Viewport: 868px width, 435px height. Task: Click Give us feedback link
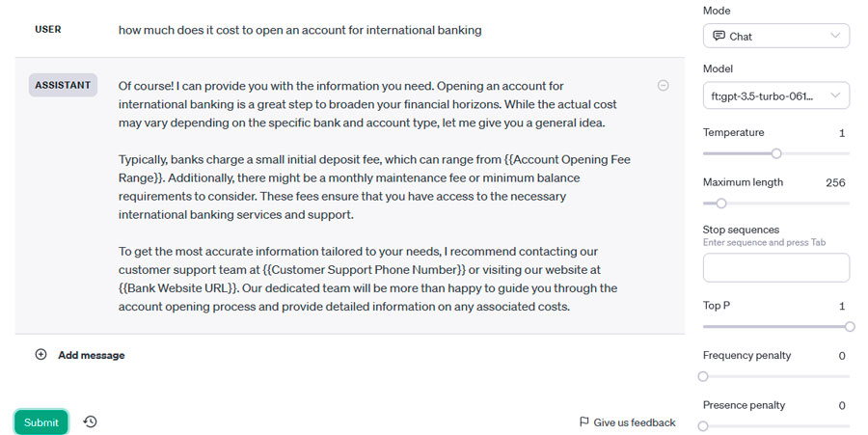635,422
